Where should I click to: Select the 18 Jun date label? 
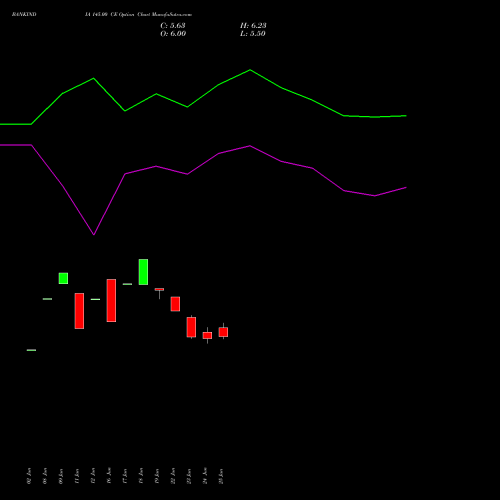pyautogui.click(x=141, y=476)
